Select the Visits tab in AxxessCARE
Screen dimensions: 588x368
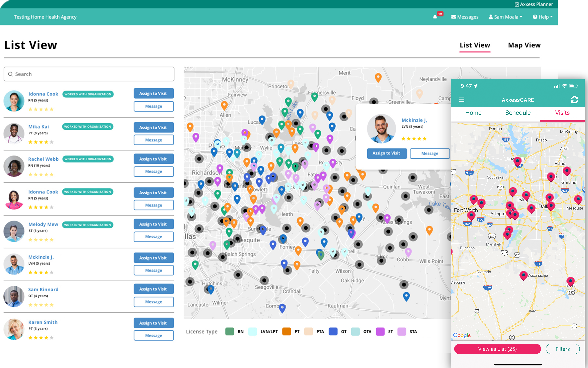click(x=562, y=113)
